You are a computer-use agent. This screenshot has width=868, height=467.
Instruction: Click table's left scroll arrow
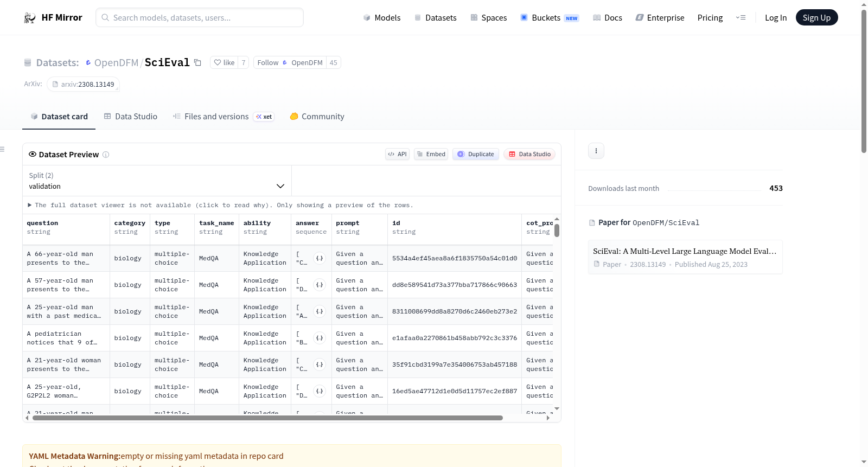coord(27,418)
